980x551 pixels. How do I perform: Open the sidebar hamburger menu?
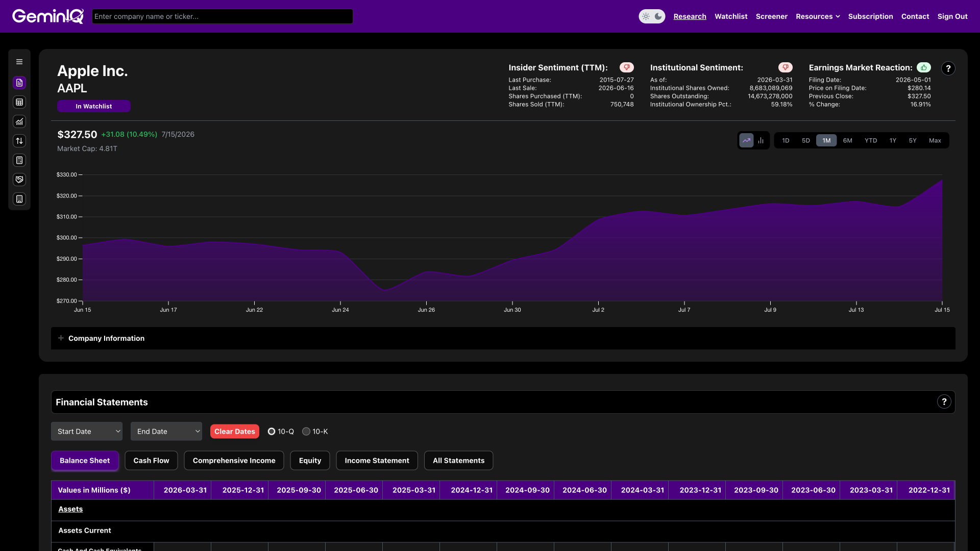point(19,62)
